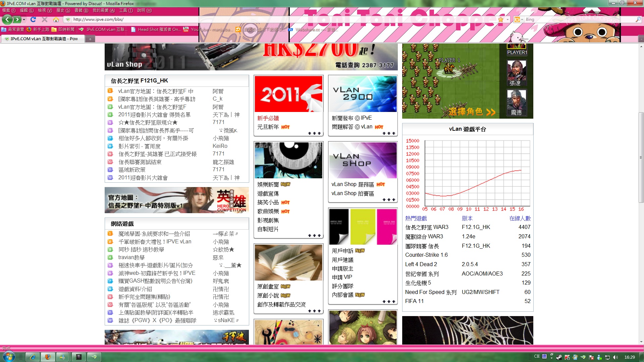This screenshot has height=362, width=644.
Task: Open the 書籤 (B) bookmarks menu
Action: pyautogui.click(x=81, y=10)
